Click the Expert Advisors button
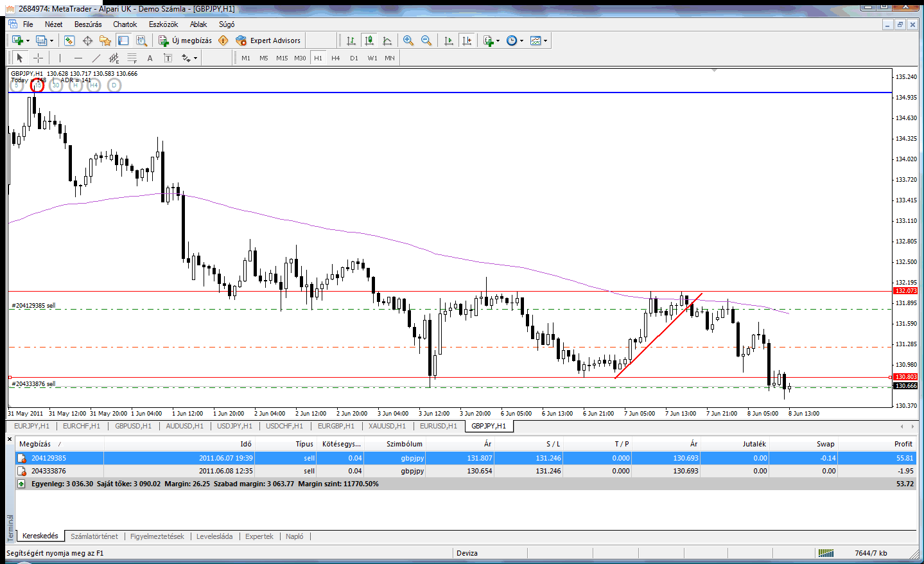 point(268,40)
